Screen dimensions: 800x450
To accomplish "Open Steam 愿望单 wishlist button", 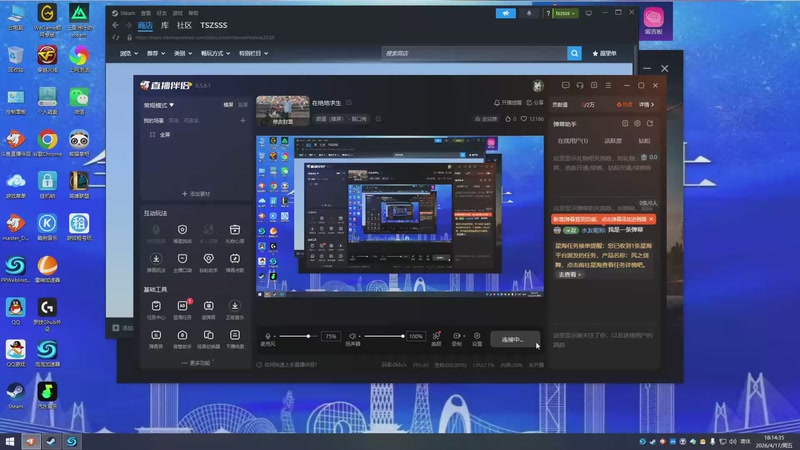I will pyautogui.click(x=604, y=53).
